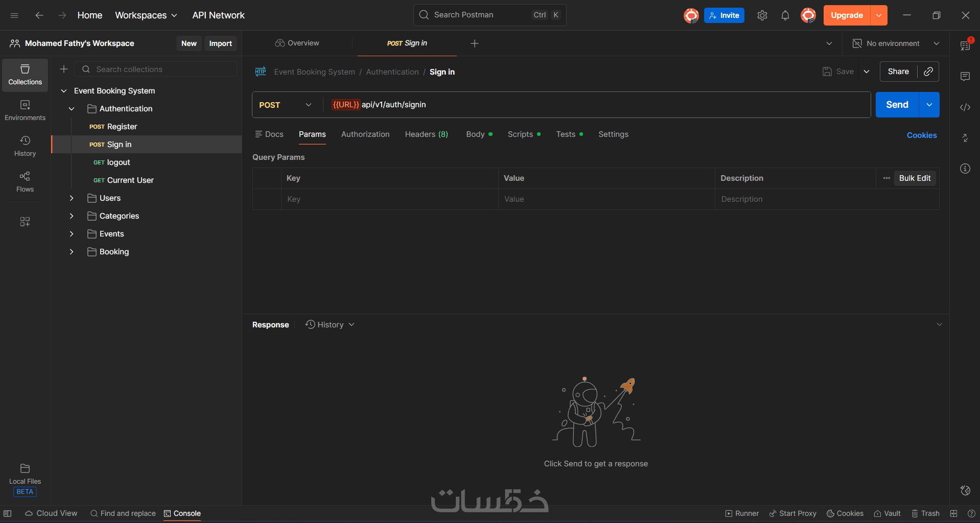Screen dimensions: 980x523
Task: Open the Local Files panel
Action: point(25,480)
